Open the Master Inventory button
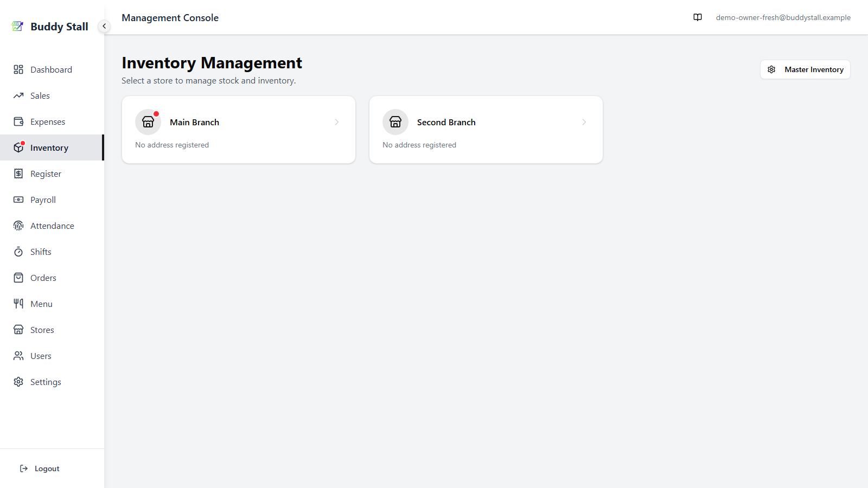 [x=805, y=69]
